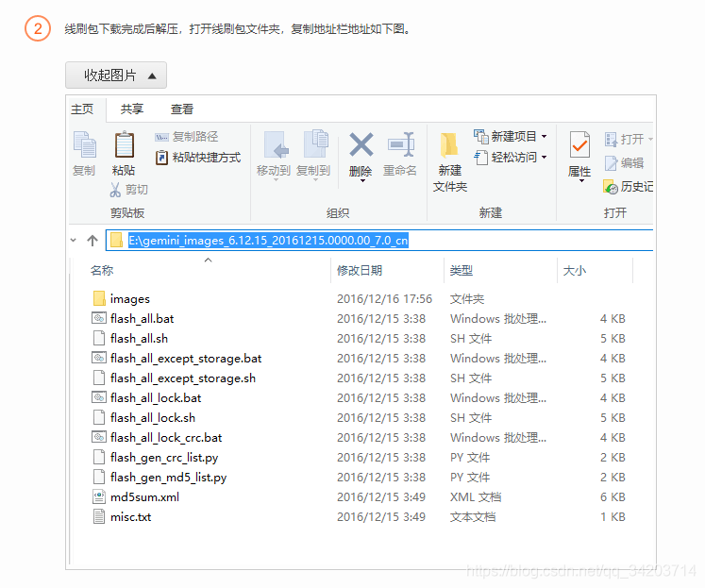705x588 pixels.
Task: Select the images folder icon
Action: coord(99,298)
